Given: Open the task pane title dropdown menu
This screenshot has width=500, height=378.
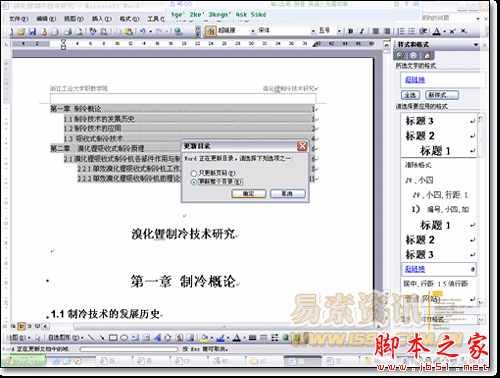Looking at the screenshot, I should point(476,44).
